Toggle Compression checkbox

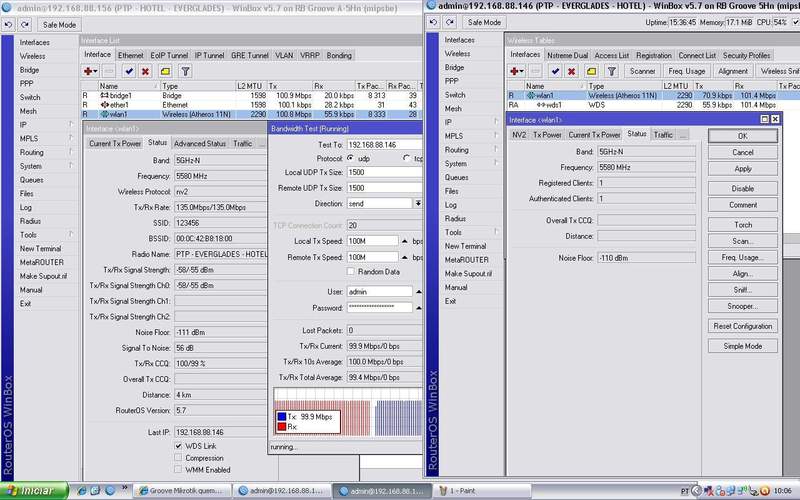(x=178, y=458)
